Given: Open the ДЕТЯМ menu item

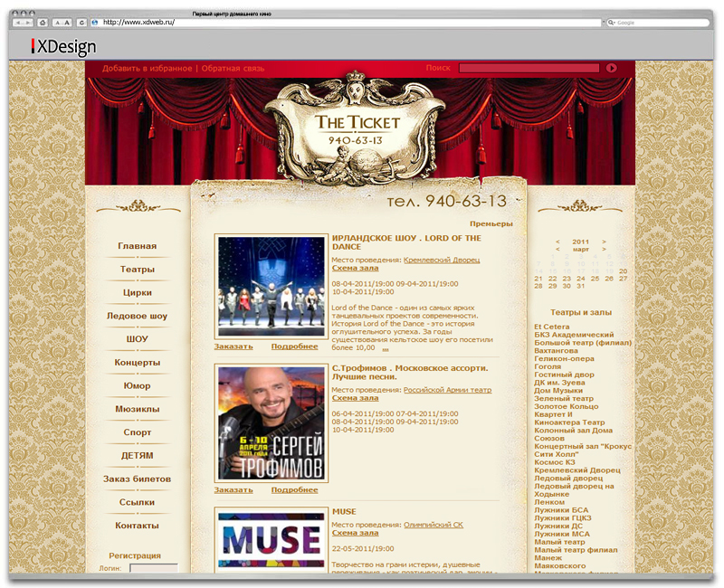Looking at the screenshot, I should [x=138, y=456].
